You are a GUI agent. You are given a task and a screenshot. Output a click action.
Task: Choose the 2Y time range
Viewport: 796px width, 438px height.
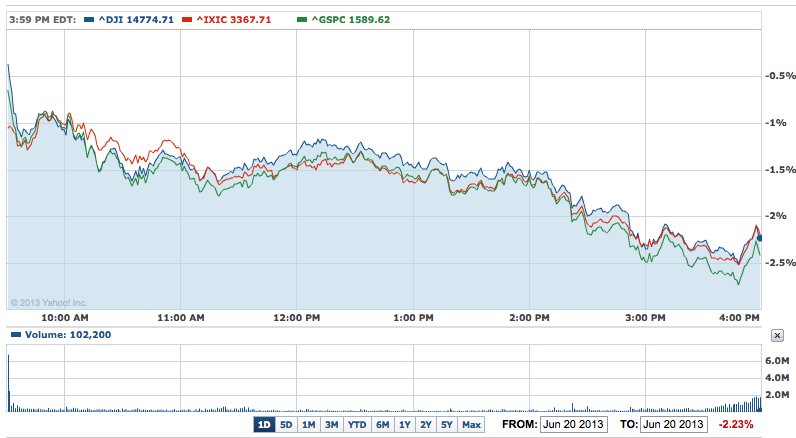[427, 425]
